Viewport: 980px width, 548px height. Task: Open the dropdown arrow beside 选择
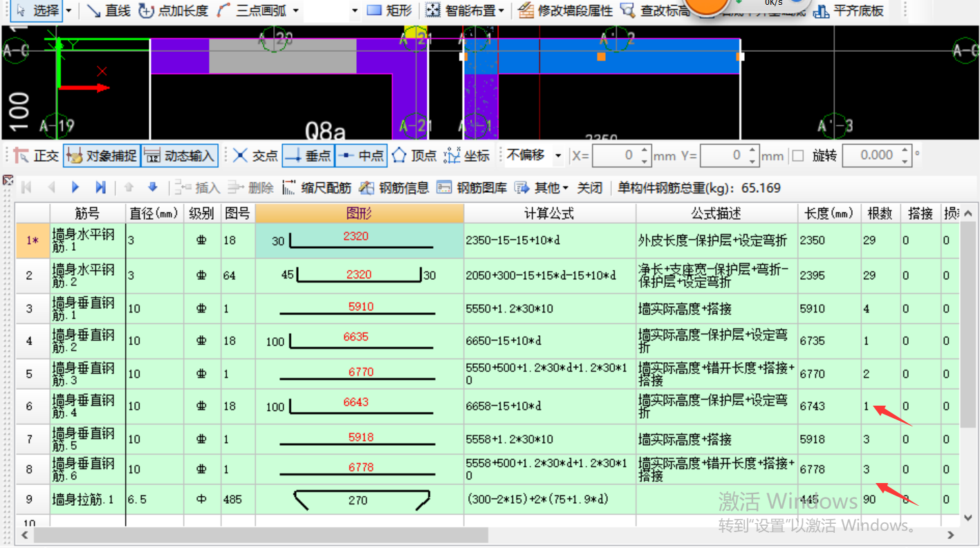pyautogui.click(x=68, y=11)
